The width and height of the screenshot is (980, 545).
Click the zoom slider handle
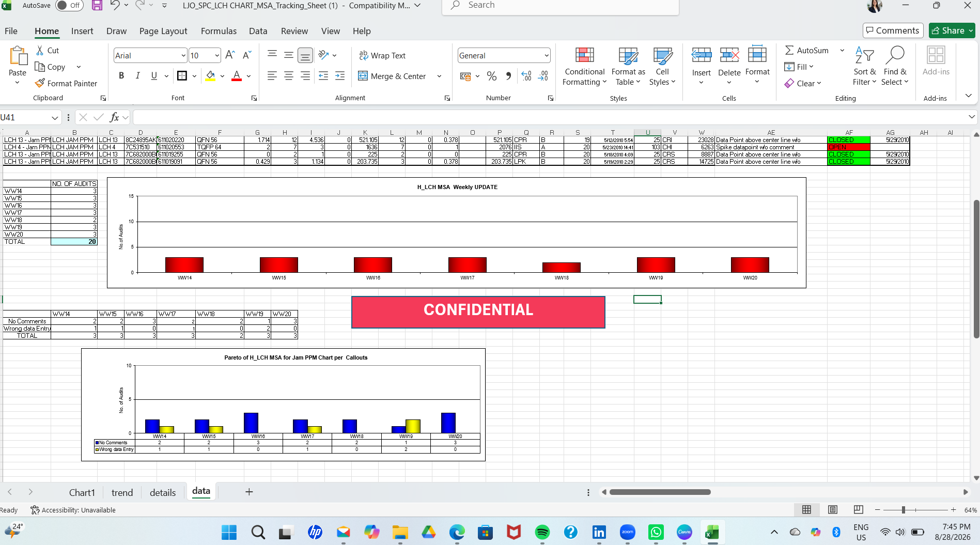[x=904, y=510]
